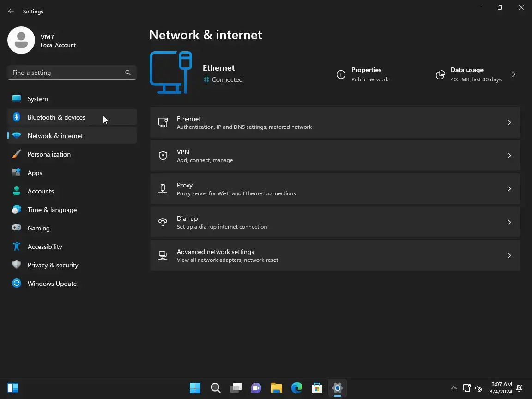Image resolution: width=532 pixels, height=399 pixels.
Task: Click the Find a setting search box
Action: point(67,73)
